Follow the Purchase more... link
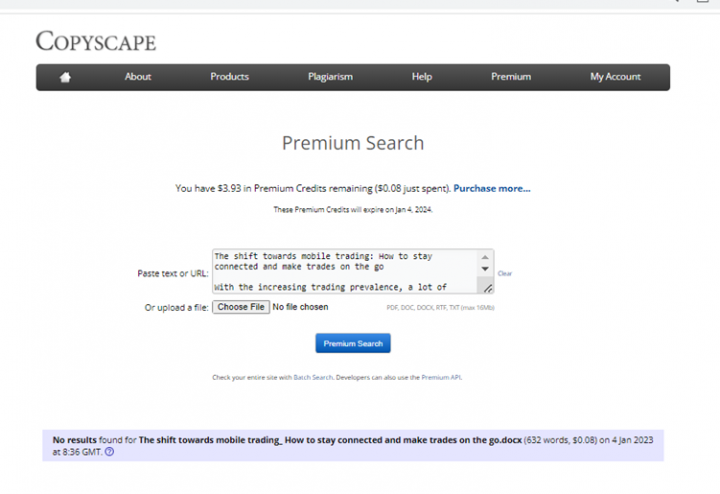Image resolution: width=720 pixels, height=494 pixels. pyautogui.click(x=492, y=188)
